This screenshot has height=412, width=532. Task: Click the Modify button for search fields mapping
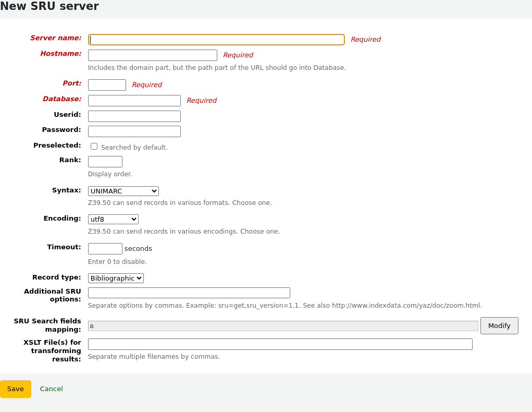click(x=499, y=325)
